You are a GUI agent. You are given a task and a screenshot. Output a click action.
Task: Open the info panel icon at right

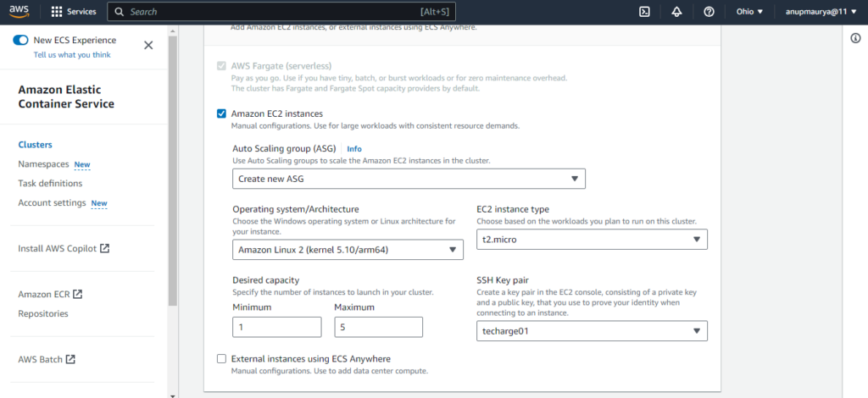tap(855, 38)
